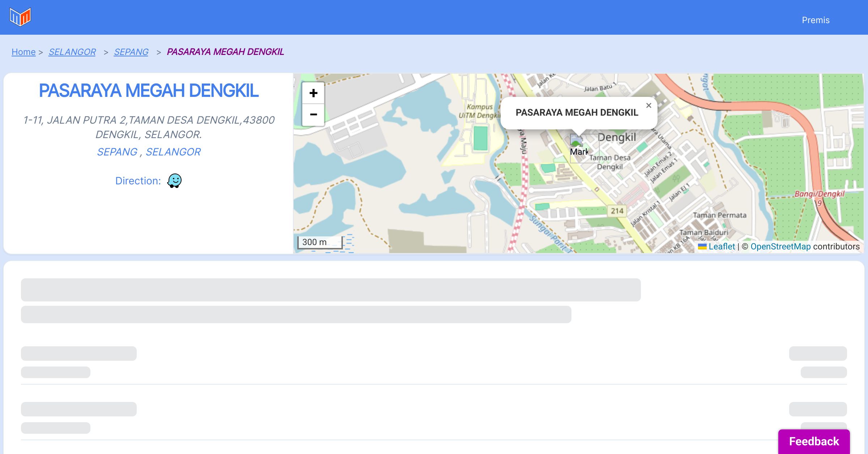This screenshot has width=868, height=454.
Task: Open Waze directions icon
Action: tap(174, 181)
